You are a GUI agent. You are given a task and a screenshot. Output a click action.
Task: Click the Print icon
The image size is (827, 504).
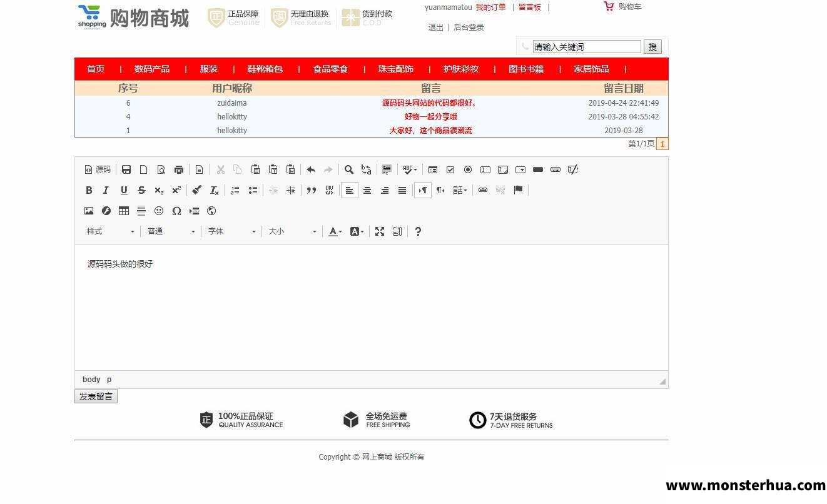pos(179,169)
